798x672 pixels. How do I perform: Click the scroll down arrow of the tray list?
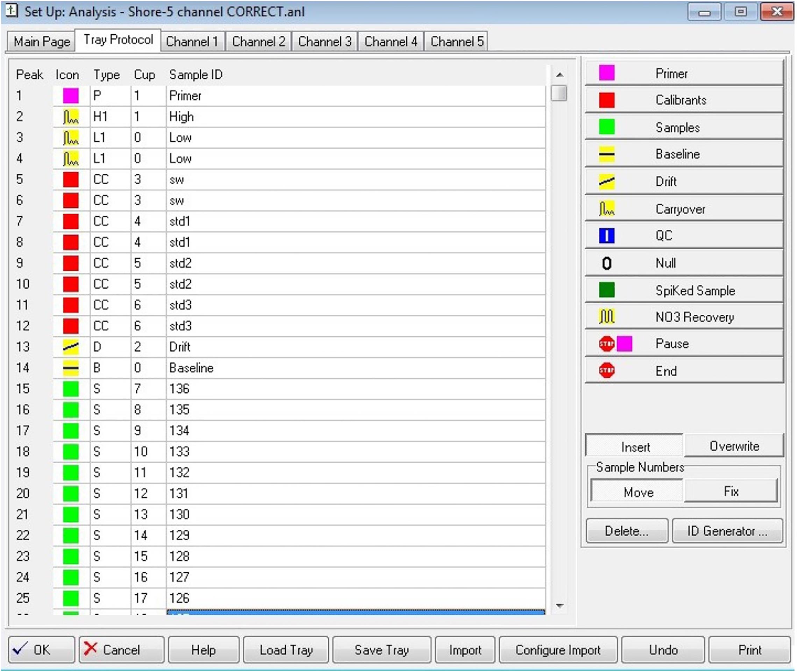pyautogui.click(x=559, y=606)
